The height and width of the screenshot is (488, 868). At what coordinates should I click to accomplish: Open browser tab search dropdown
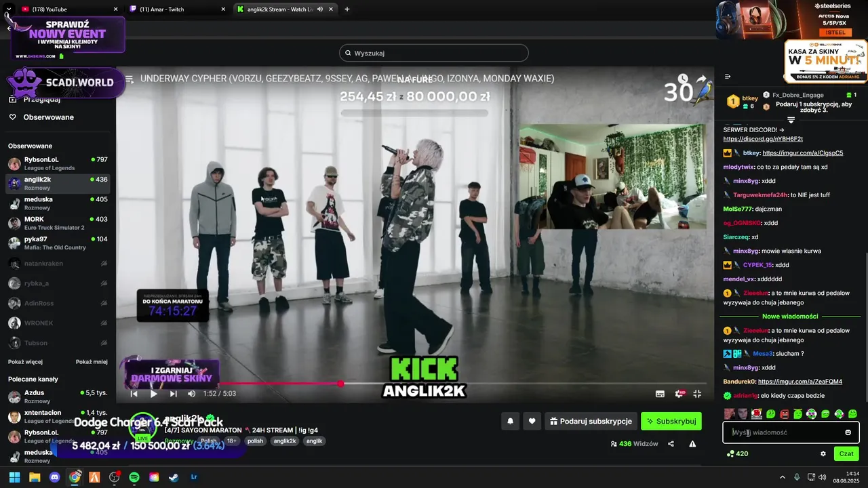tap(8, 9)
